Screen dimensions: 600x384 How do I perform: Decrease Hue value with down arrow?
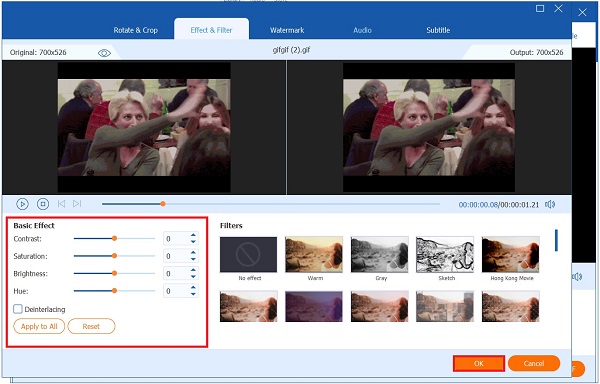pos(193,294)
